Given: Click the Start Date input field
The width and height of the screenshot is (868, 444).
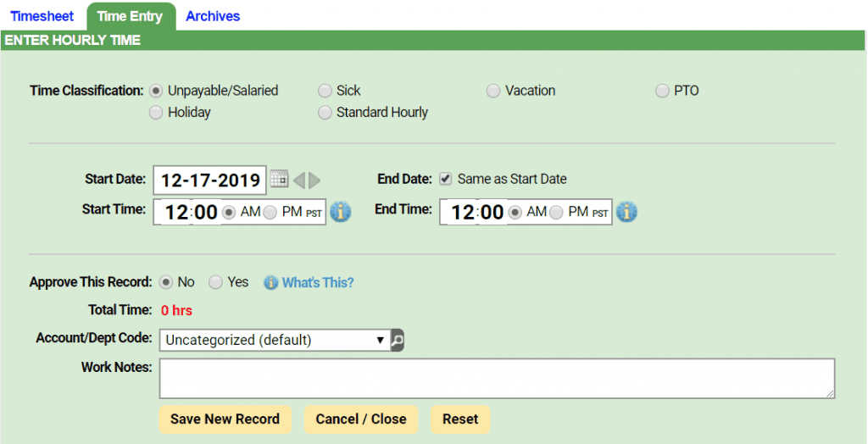Looking at the screenshot, I should point(210,180).
